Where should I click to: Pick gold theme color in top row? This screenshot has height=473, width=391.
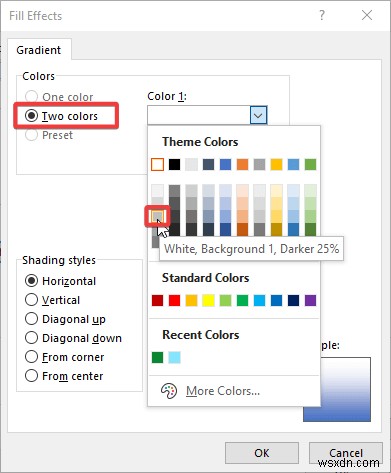point(276,164)
